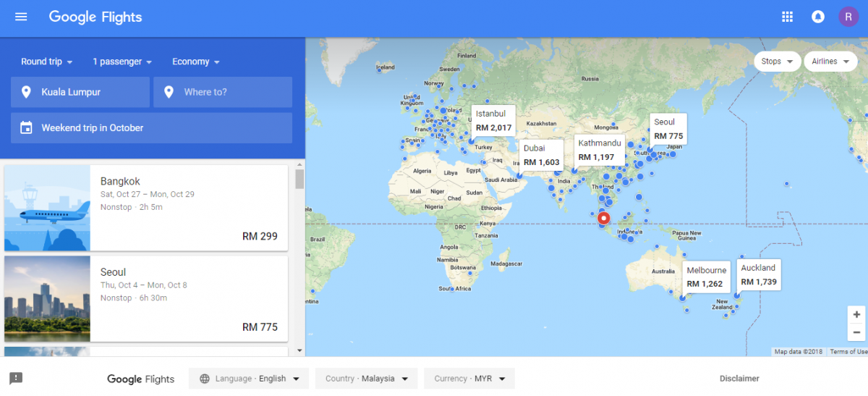Screen dimensions: 868x396
Task: Click scrollbar up arrow in results list
Action: point(300,165)
